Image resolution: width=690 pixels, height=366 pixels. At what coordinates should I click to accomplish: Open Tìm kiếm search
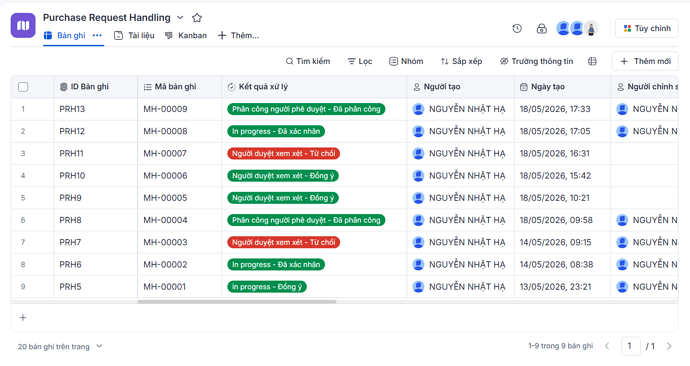[308, 61]
